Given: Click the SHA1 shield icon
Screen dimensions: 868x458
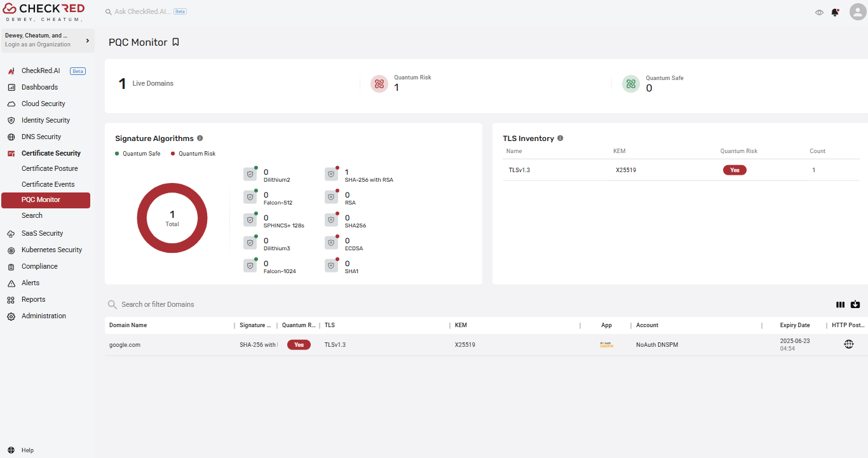Looking at the screenshot, I should click(332, 266).
